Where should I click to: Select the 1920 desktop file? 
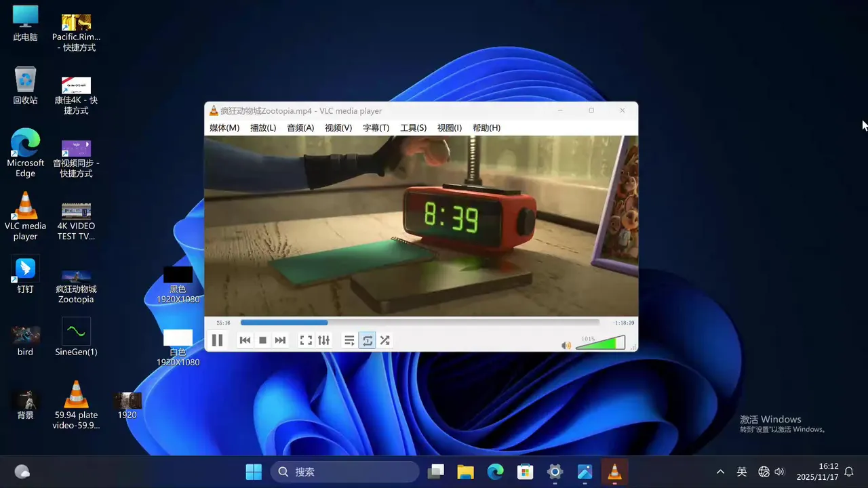coord(127,405)
